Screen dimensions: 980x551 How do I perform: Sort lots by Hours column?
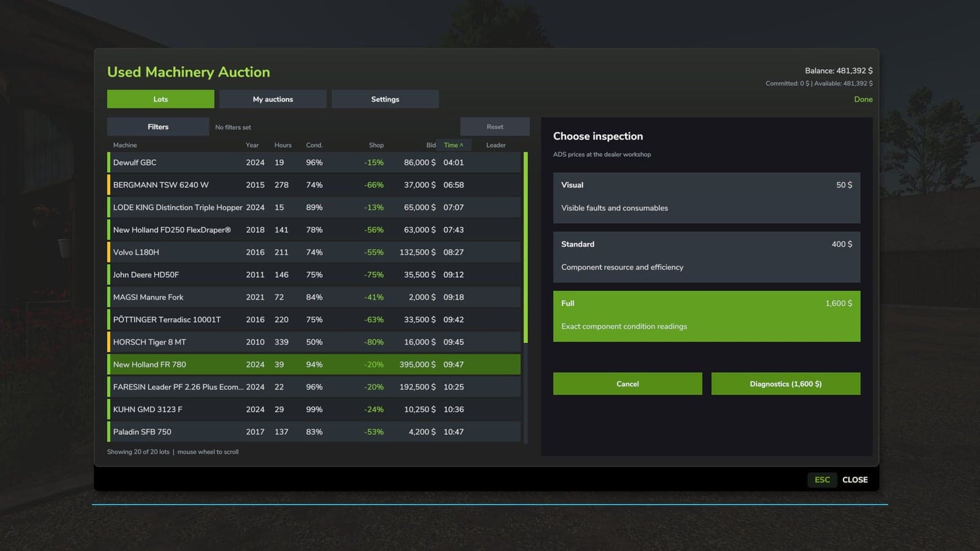(283, 145)
